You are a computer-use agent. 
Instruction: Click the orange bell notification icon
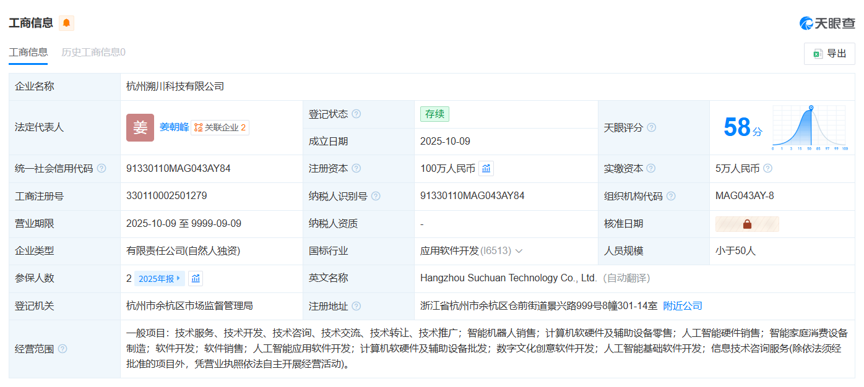pyautogui.click(x=66, y=23)
